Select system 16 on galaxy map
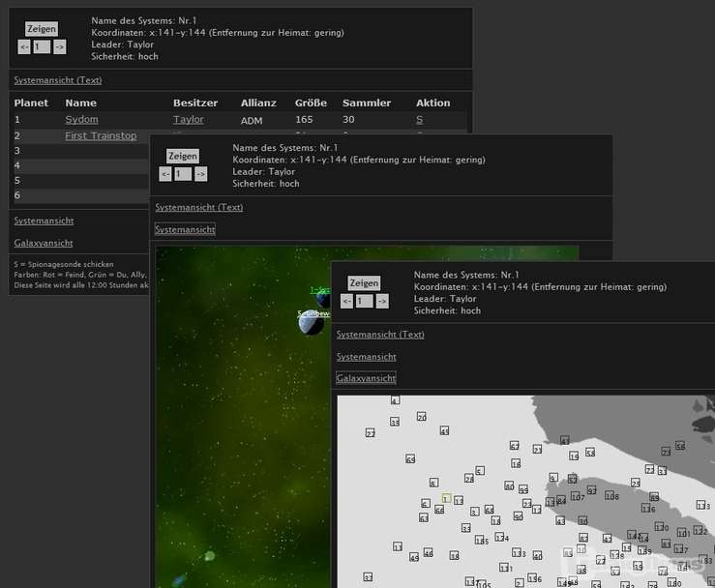The width and height of the screenshot is (715, 588). coord(516,463)
